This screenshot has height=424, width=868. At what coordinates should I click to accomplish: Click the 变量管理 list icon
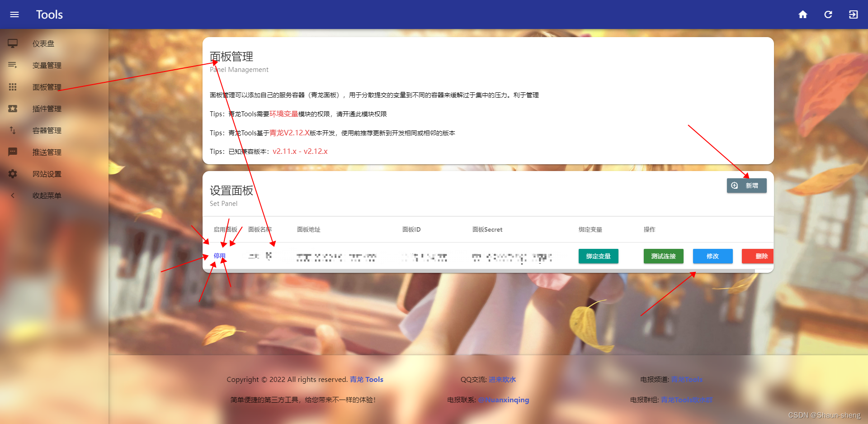coord(13,65)
